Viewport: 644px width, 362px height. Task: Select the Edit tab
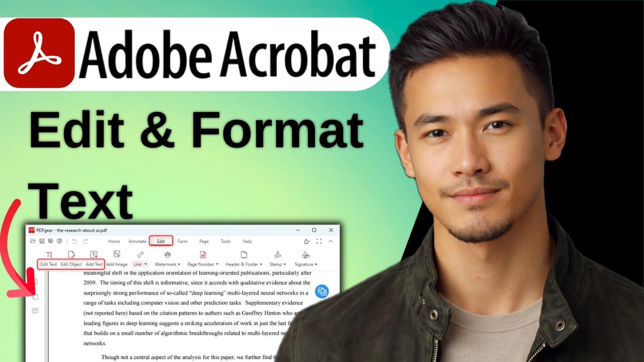161,241
